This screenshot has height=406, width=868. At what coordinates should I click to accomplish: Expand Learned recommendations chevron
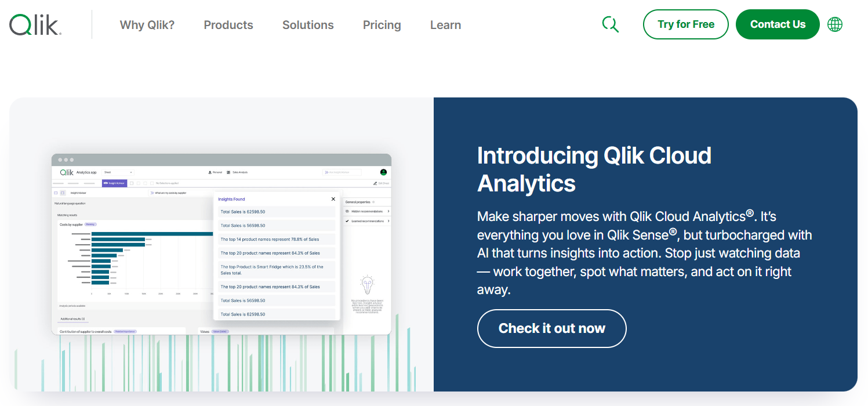(388, 221)
